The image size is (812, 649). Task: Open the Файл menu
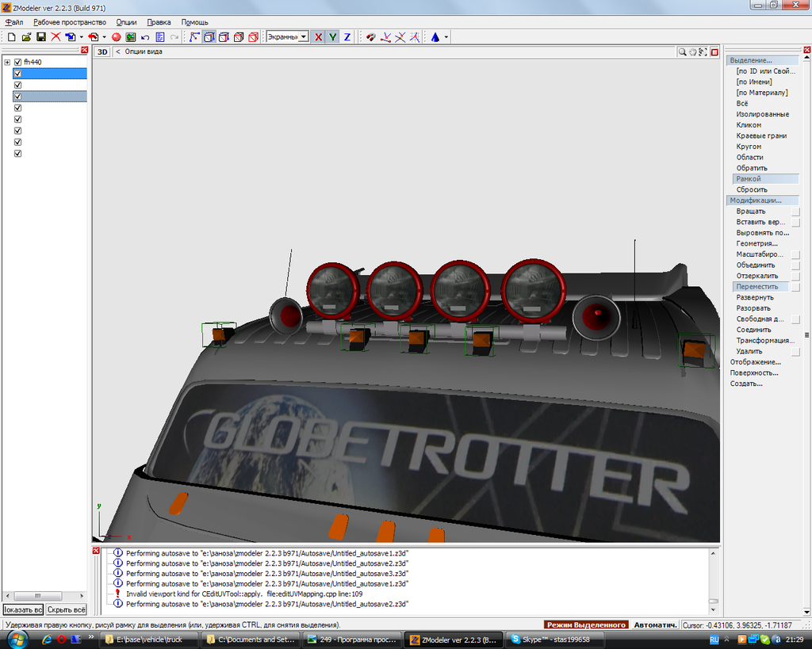[13, 22]
